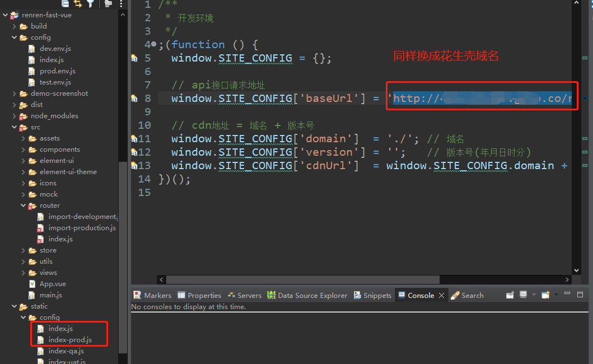Click the editor vertical scroll-down arrow
The width and height of the screenshot is (593, 364).
576,270
